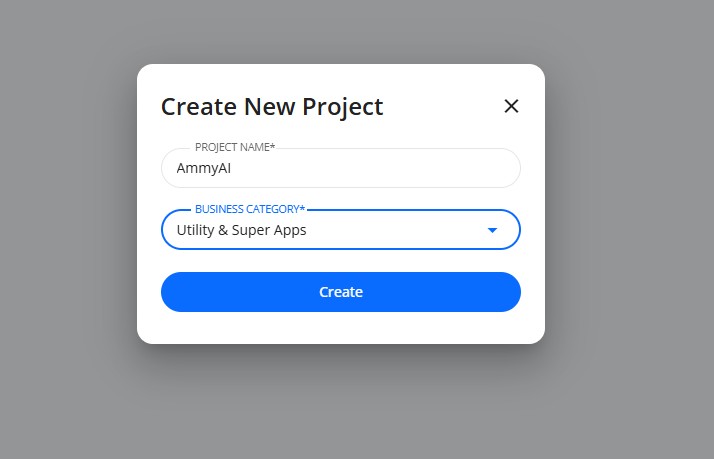Image resolution: width=714 pixels, height=459 pixels.
Task: Place the cursor after AmmyAI in Project Name
Action: (x=233, y=168)
